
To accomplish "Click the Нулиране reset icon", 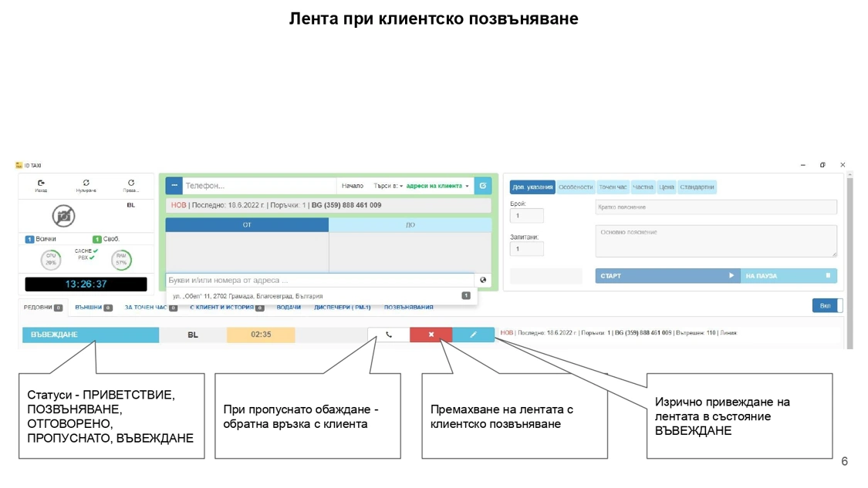I will [86, 184].
